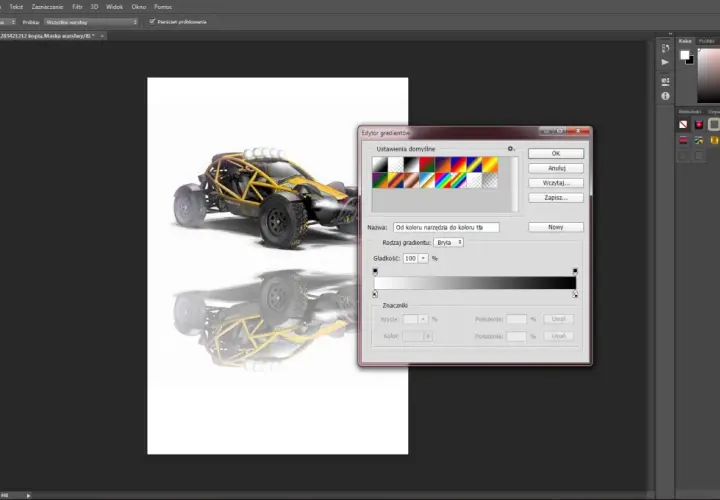Choose the foreground-to-transparent gradient preset
Image resolution: width=720 pixels, height=500 pixels.
395,164
